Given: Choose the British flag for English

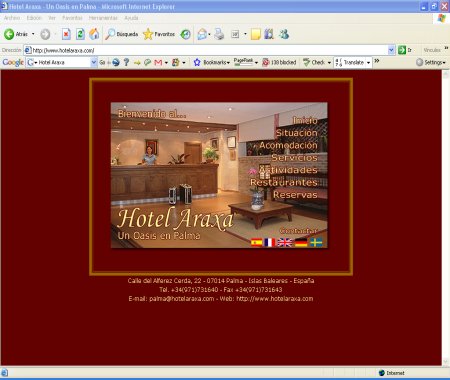Looking at the screenshot, I should pyautogui.click(x=285, y=242).
